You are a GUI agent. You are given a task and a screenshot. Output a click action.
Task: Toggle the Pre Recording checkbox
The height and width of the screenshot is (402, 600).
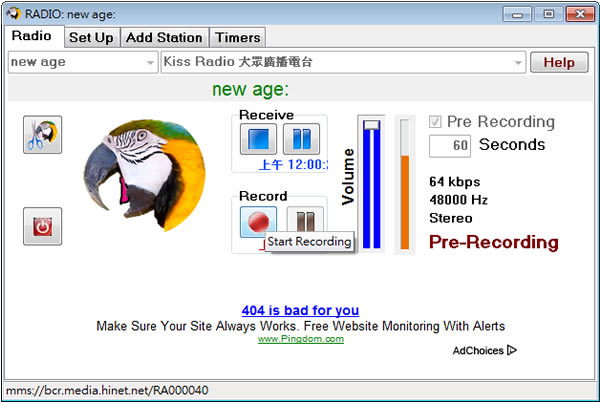pos(435,122)
